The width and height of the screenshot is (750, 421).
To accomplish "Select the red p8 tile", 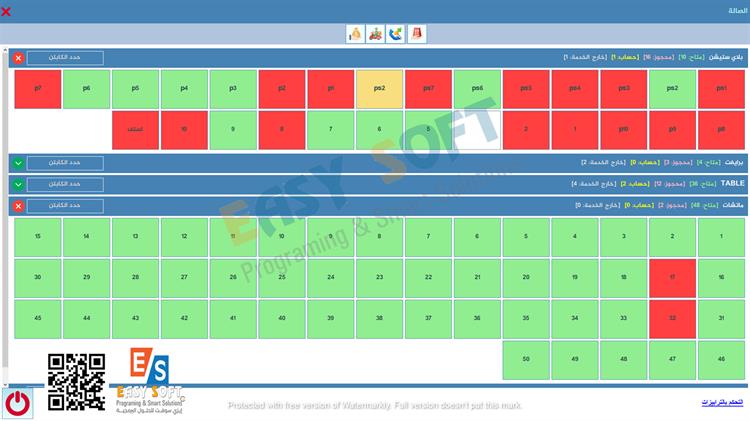I will [721, 130].
